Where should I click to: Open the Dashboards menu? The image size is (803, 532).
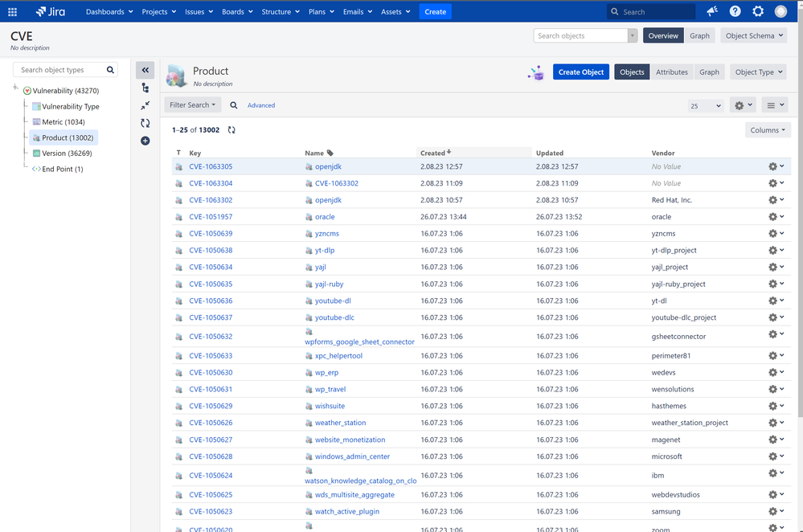coord(109,12)
